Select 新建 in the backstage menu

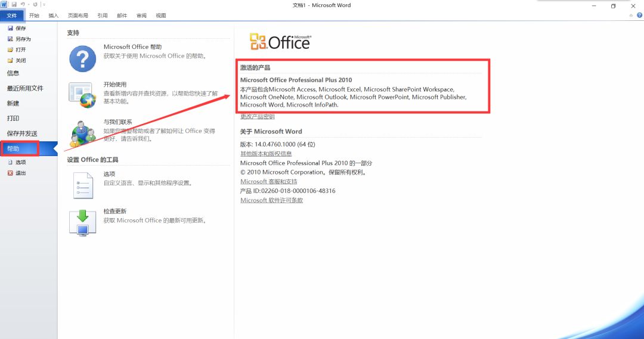pyautogui.click(x=13, y=104)
